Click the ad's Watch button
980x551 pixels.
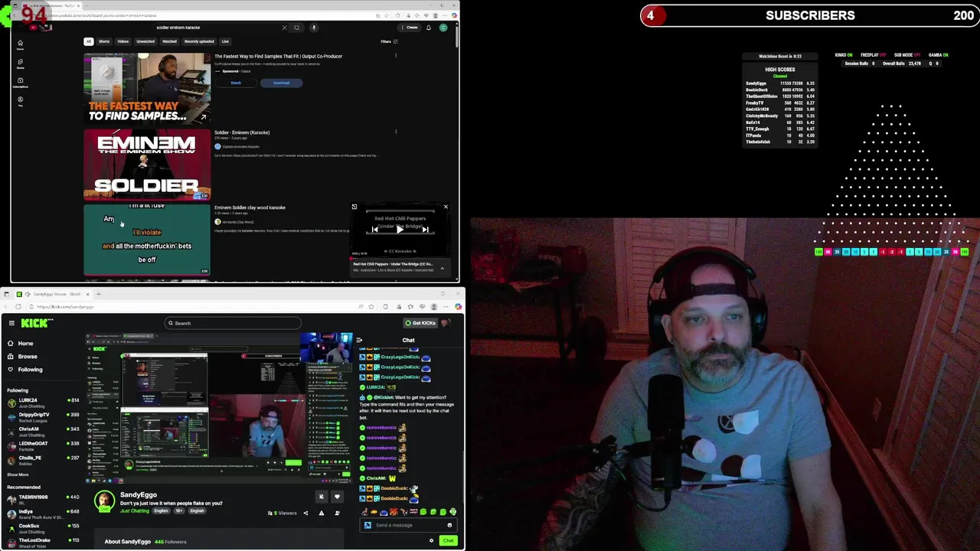coord(236,83)
